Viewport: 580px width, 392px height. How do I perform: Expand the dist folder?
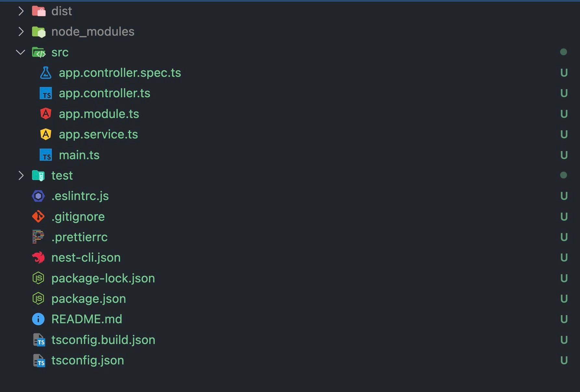click(21, 11)
